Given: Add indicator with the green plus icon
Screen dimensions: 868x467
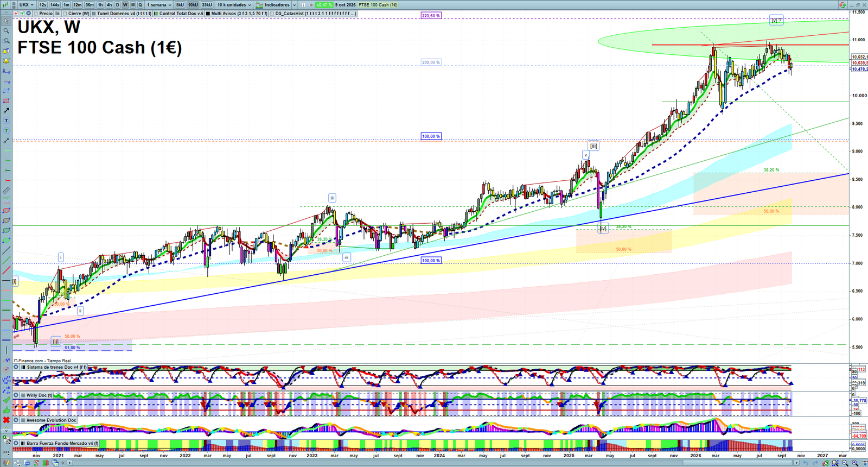Looking at the screenshot, I should 22,13.
